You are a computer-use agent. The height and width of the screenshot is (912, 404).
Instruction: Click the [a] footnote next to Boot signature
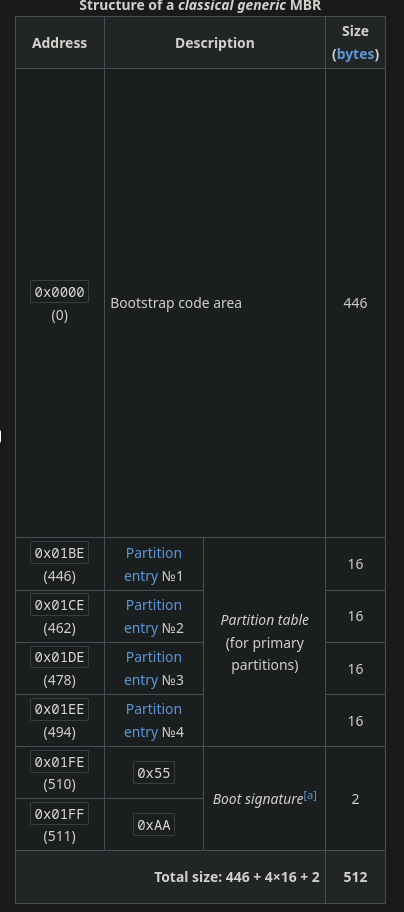[x=310, y=795]
